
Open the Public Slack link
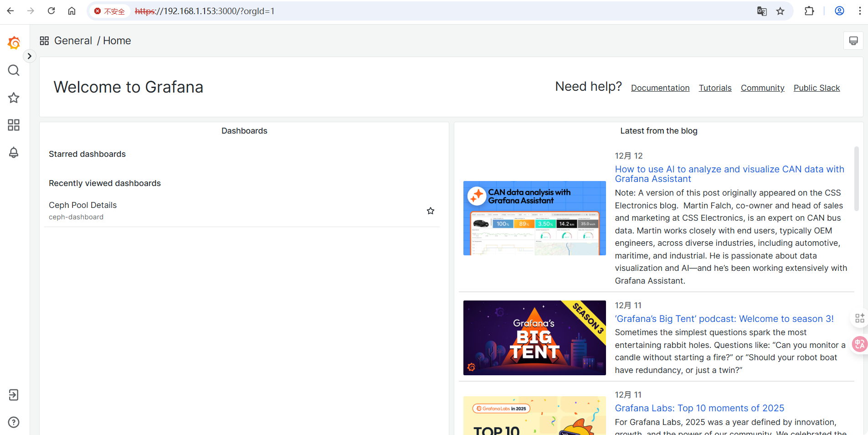817,88
